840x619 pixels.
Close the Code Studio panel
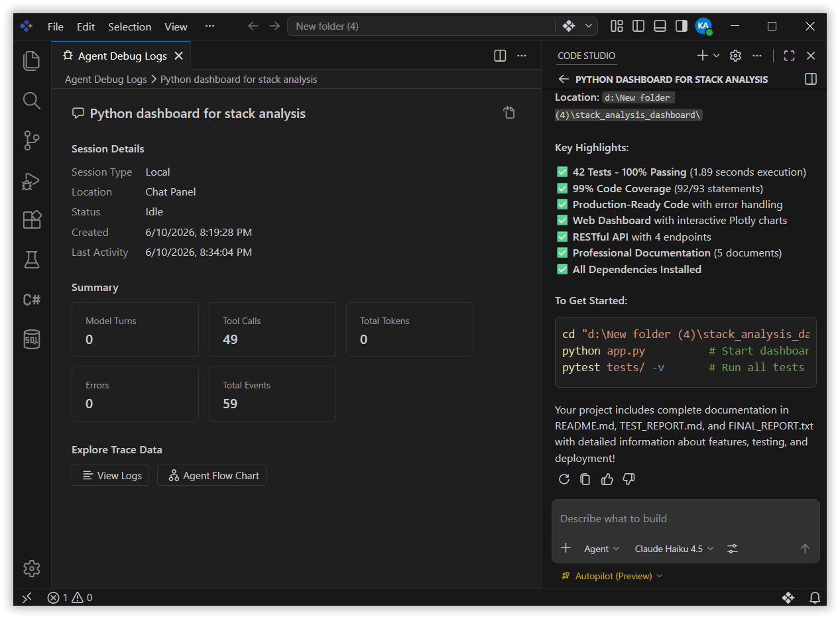coord(810,56)
